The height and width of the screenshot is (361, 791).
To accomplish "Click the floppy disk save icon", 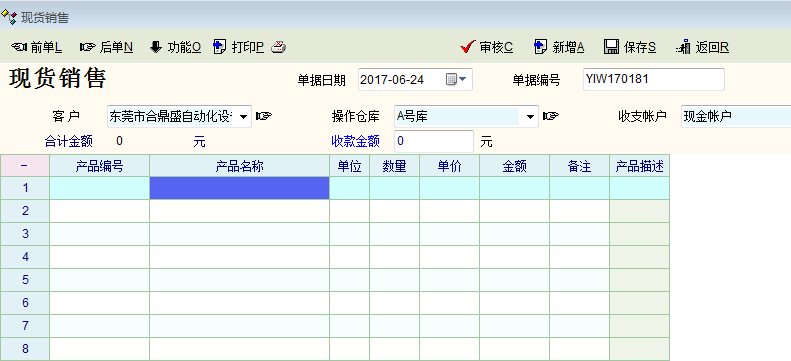I will point(611,47).
